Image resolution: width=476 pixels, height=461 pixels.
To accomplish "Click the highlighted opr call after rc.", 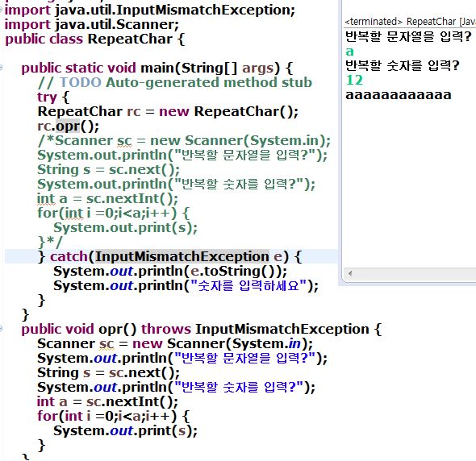I will coord(68,127).
